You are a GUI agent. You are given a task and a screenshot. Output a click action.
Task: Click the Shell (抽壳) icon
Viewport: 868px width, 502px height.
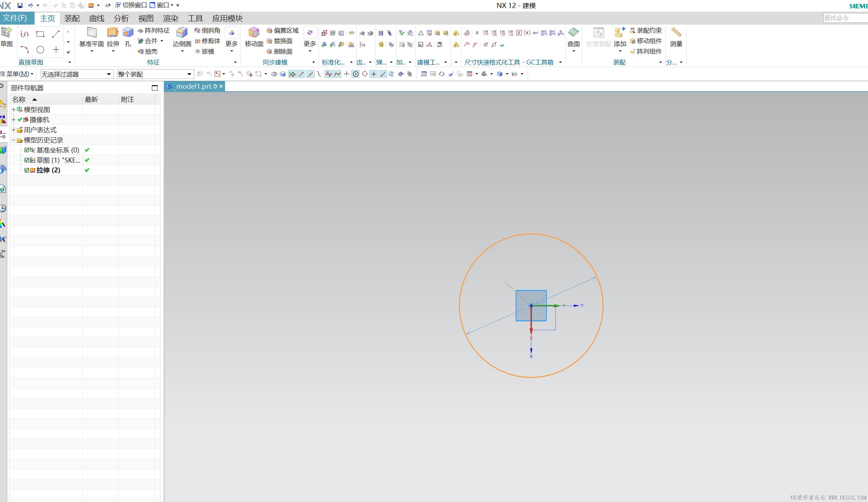coord(141,51)
